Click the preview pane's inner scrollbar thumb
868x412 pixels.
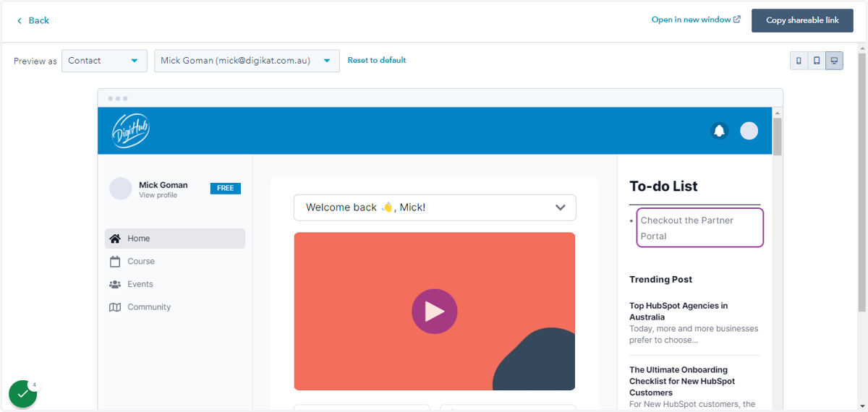(x=778, y=137)
